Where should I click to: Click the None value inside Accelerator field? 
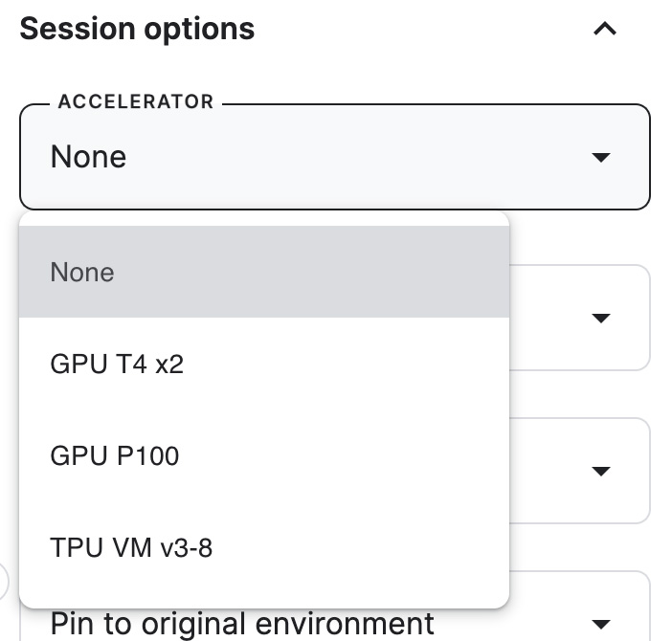tap(89, 157)
